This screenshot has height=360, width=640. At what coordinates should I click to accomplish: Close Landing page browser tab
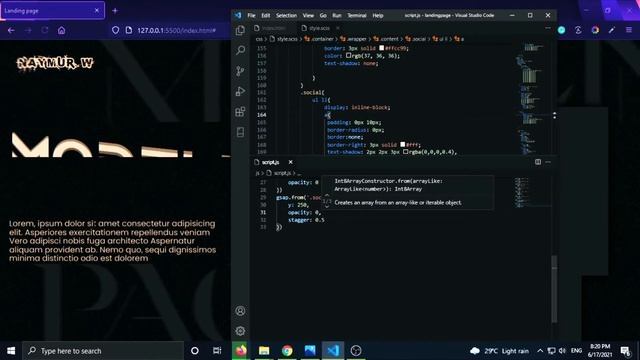pos(97,11)
